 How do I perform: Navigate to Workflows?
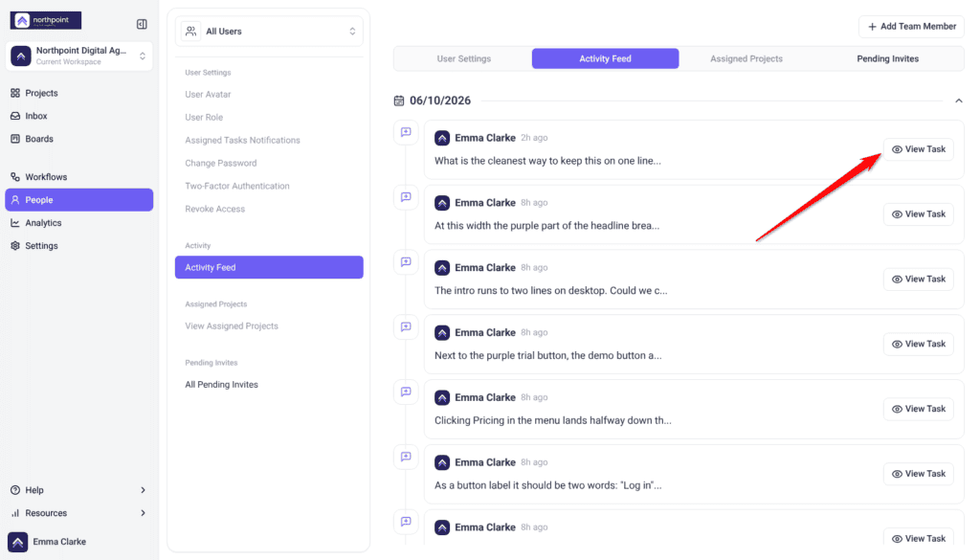click(x=78, y=177)
